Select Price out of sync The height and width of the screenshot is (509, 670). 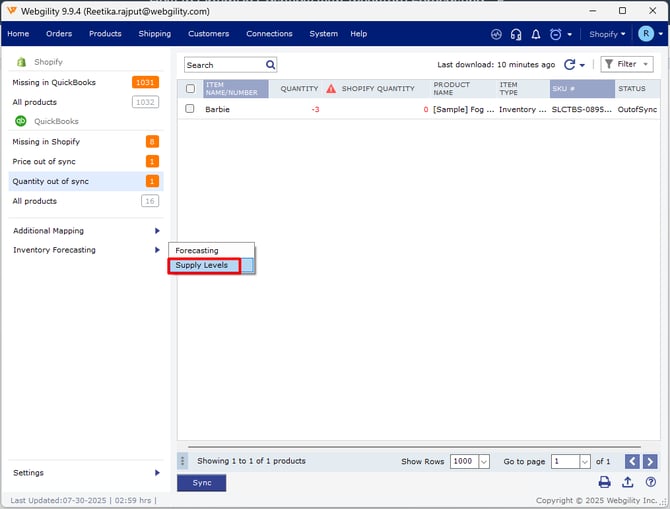44,162
